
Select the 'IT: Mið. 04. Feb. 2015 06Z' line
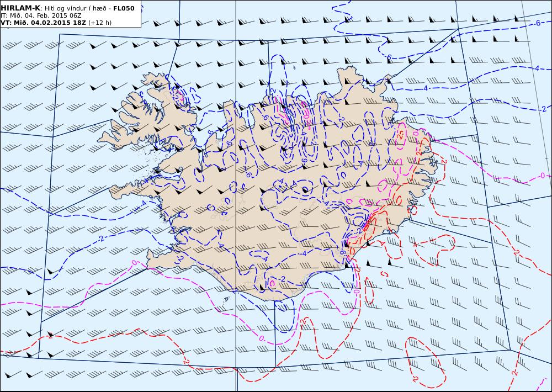click(x=41, y=15)
